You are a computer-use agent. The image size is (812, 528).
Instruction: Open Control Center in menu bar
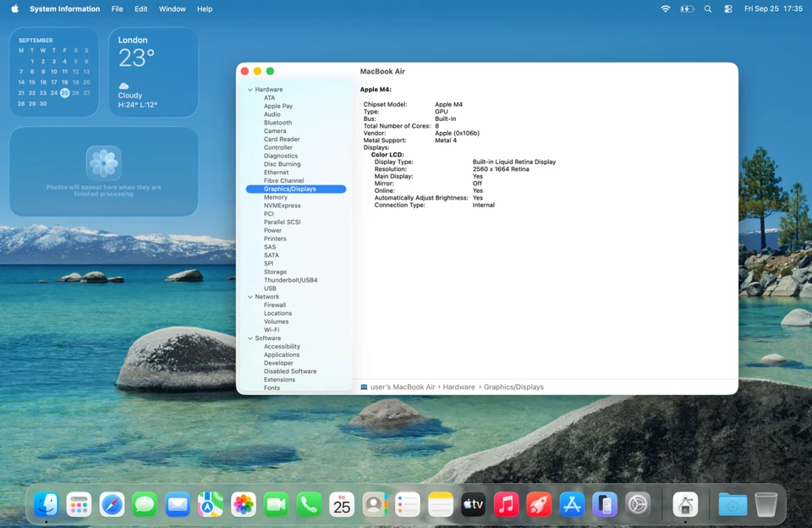(728, 8)
